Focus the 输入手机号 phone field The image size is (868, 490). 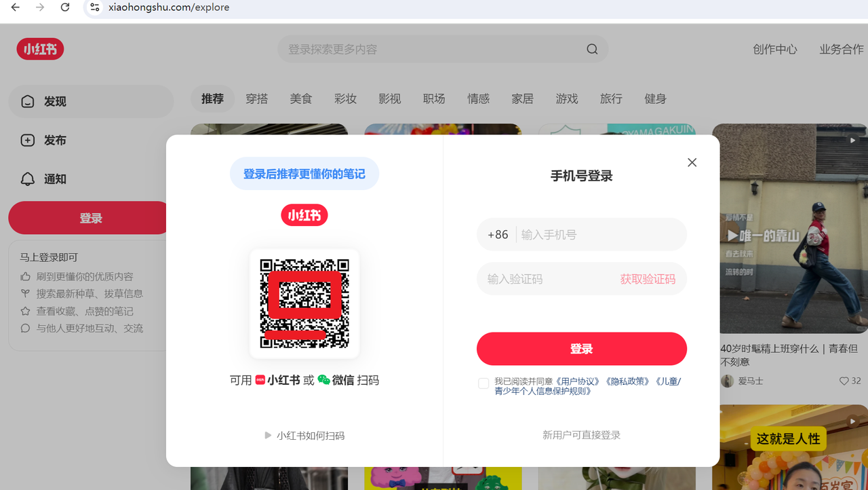(600, 234)
